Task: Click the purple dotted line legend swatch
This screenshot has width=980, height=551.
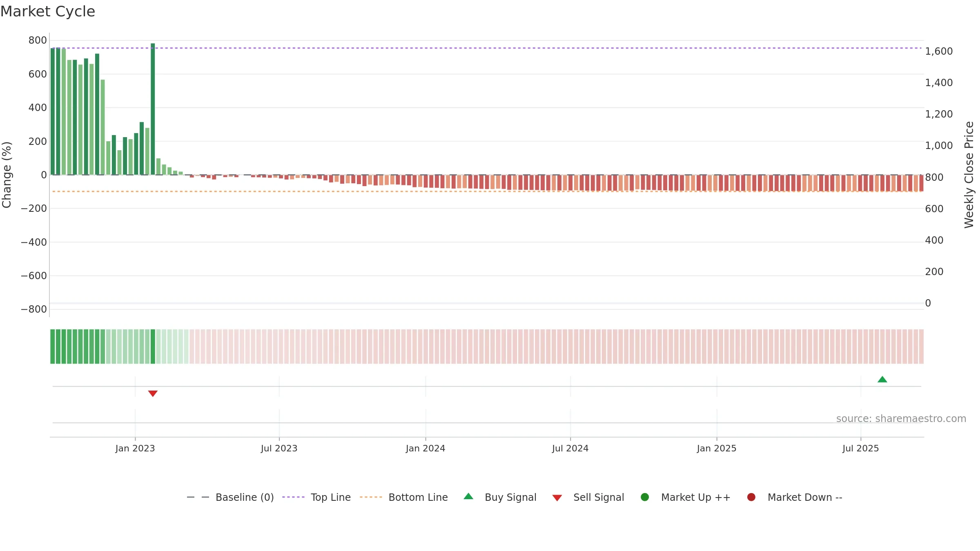Action: tap(293, 497)
